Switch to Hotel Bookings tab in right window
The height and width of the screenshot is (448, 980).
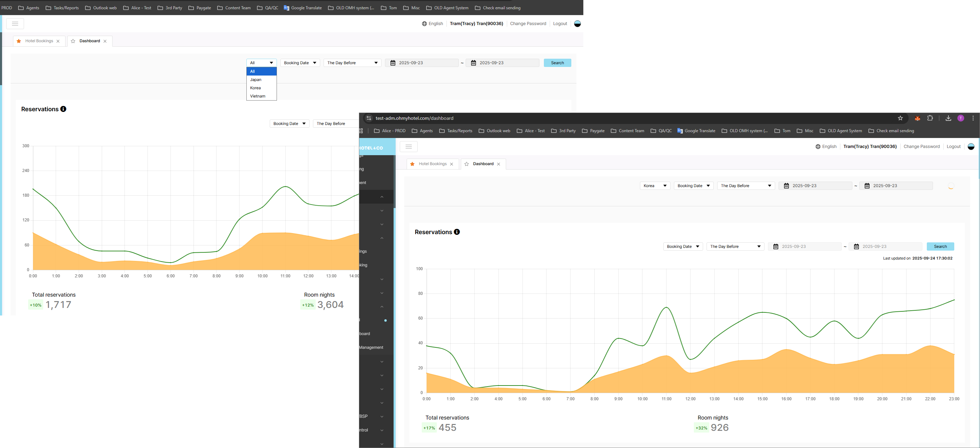click(x=433, y=164)
